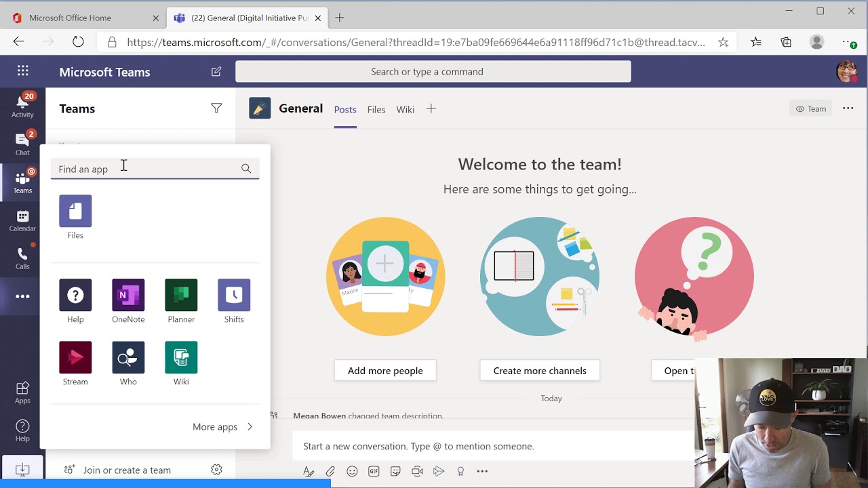This screenshot has height=488, width=868.
Task: Click the browser address bar URL
Action: [x=416, y=42]
